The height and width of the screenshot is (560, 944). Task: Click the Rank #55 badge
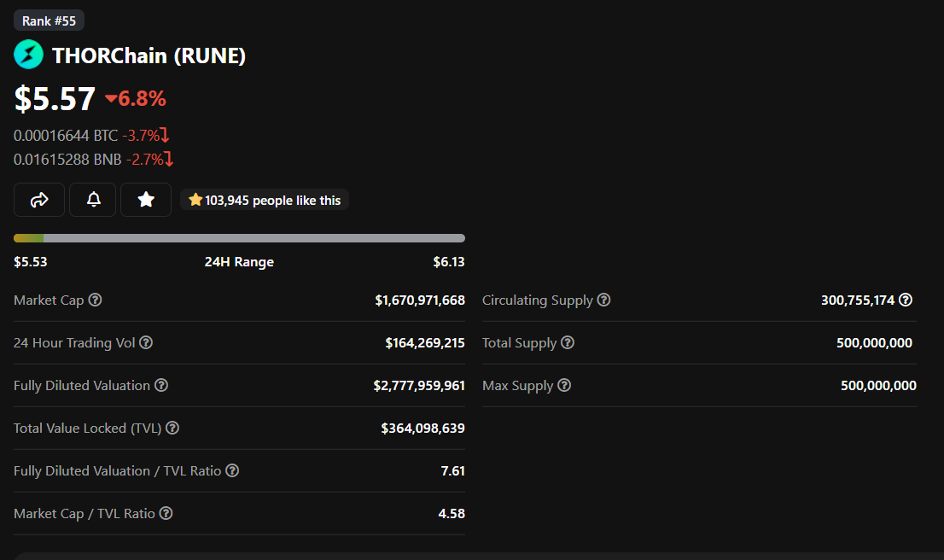49,21
